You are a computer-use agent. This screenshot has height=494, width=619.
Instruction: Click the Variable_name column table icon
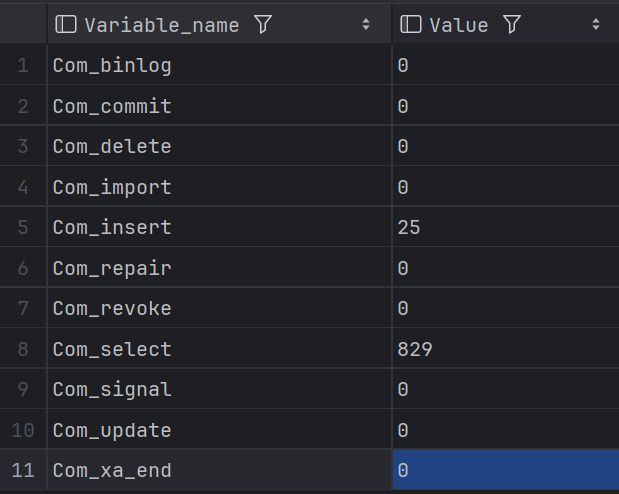coord(66,25)
